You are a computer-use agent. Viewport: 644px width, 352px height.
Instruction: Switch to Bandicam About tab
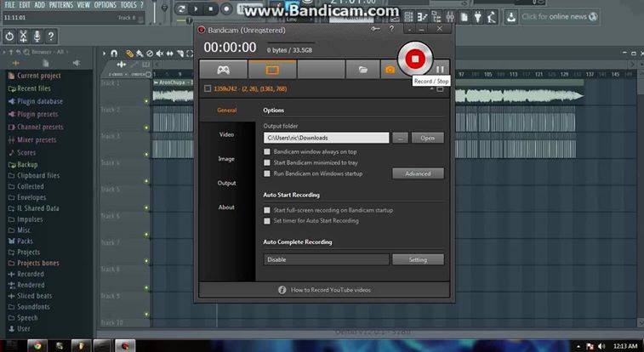(226, 207)
